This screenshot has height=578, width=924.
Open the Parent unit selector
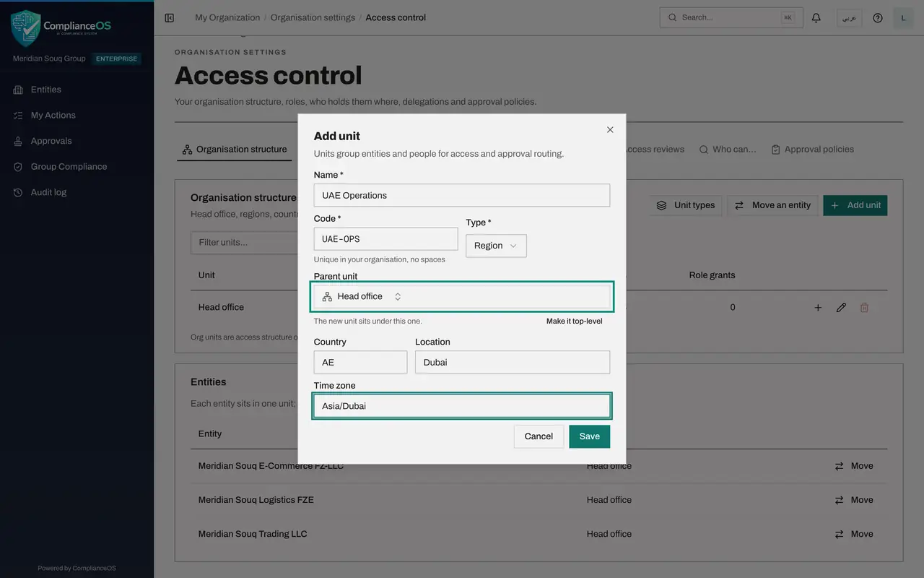point(462,297)
